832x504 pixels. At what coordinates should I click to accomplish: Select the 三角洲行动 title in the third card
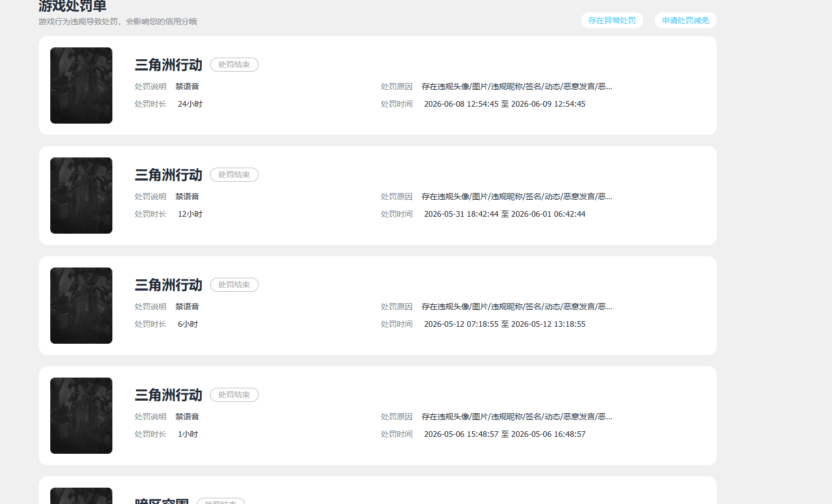coord(168,285)
